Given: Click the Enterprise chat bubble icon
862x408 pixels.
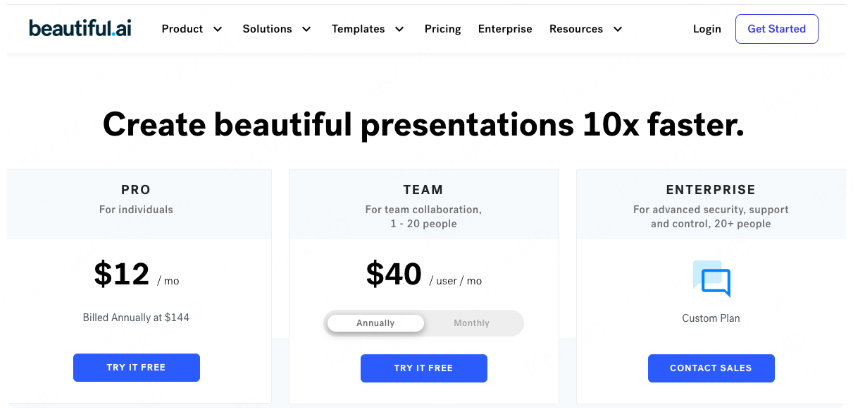Looking at the screenshot, I should click(711, 279).
